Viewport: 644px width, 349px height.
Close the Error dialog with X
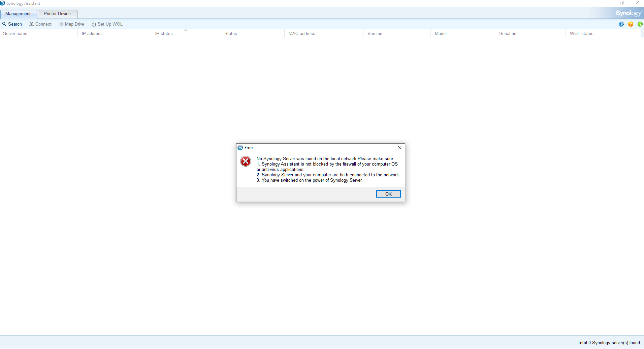[x=400, y=148]
